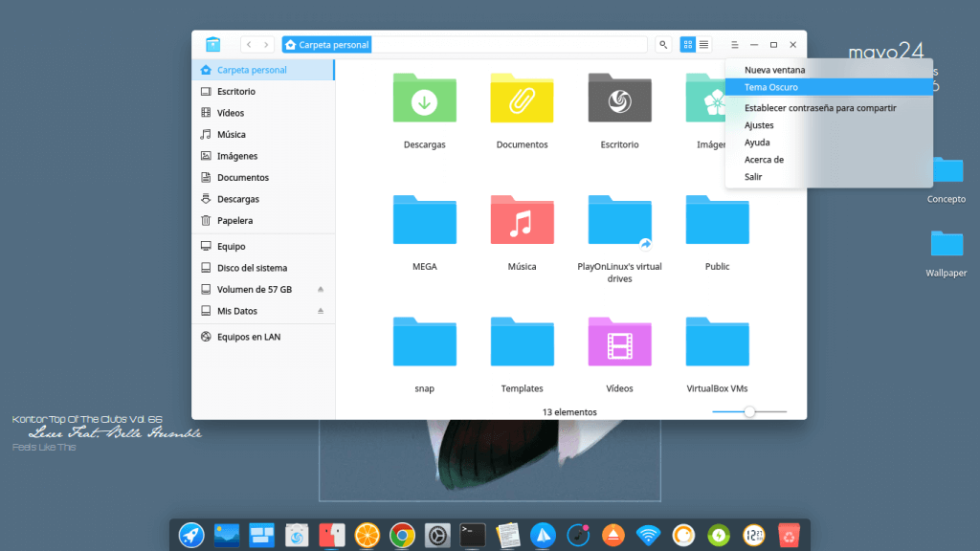Toggle Tema Oscuro dark theme

tap(771, 87)
